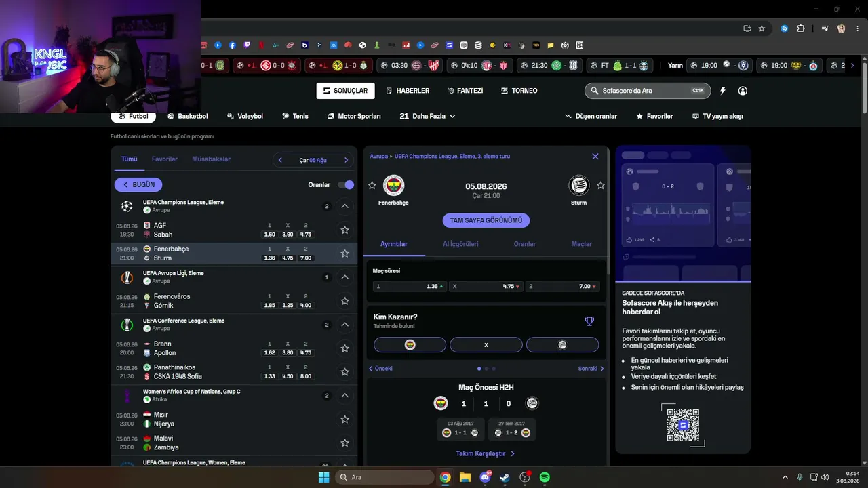This screenshot has width=868, height=488.
Task: Favorite the Ferencváros vs Górnik match
Action: [x=344, y=301]
